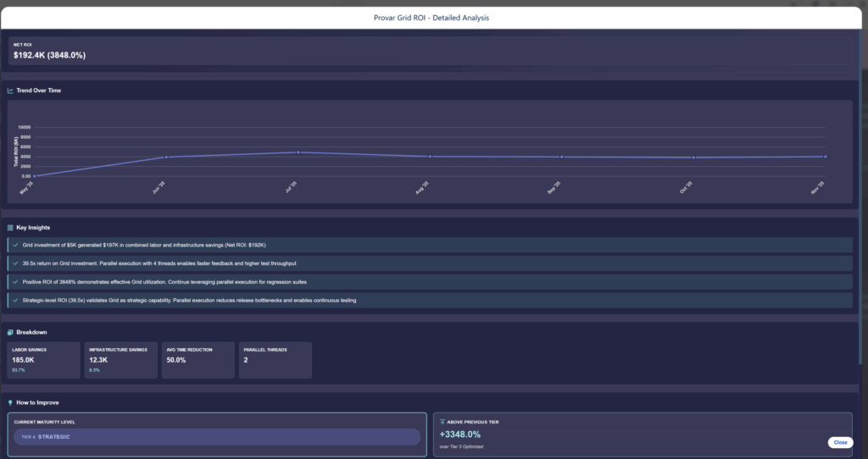Open the Infrastructure Savings breakdown card
This screenshot has width=868, height=459.
click(x=120, y=360)
